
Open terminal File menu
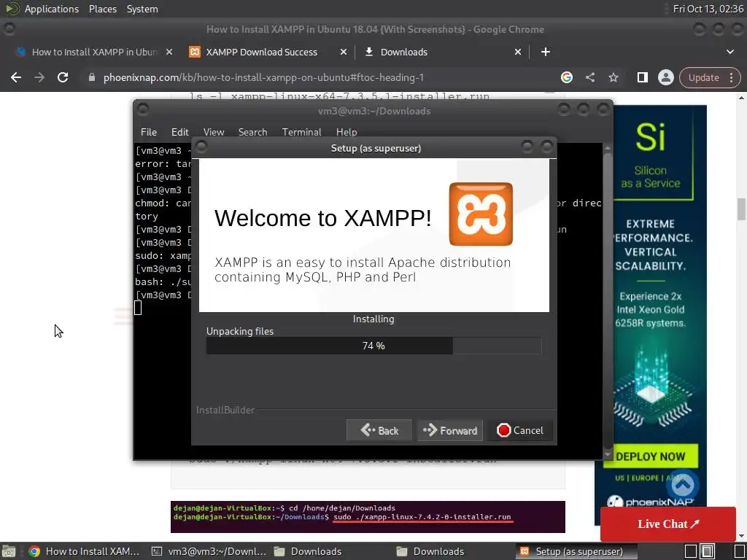coord(149,132)
